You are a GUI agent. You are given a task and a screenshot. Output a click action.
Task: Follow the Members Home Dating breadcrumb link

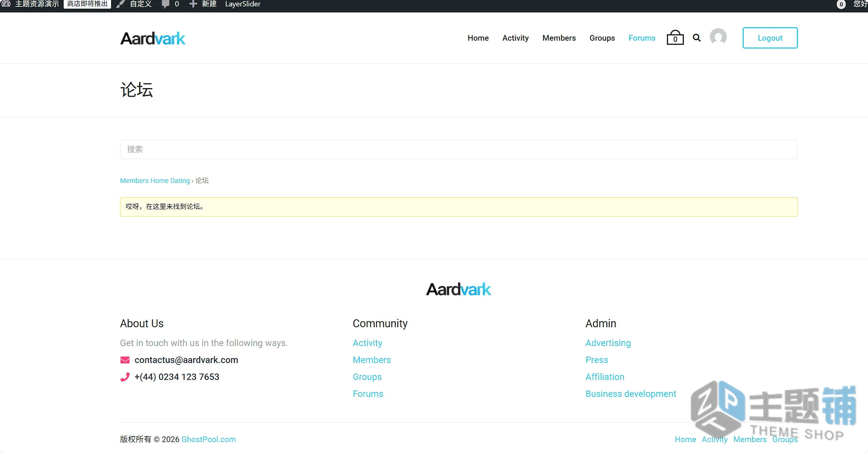click(155, 181)
